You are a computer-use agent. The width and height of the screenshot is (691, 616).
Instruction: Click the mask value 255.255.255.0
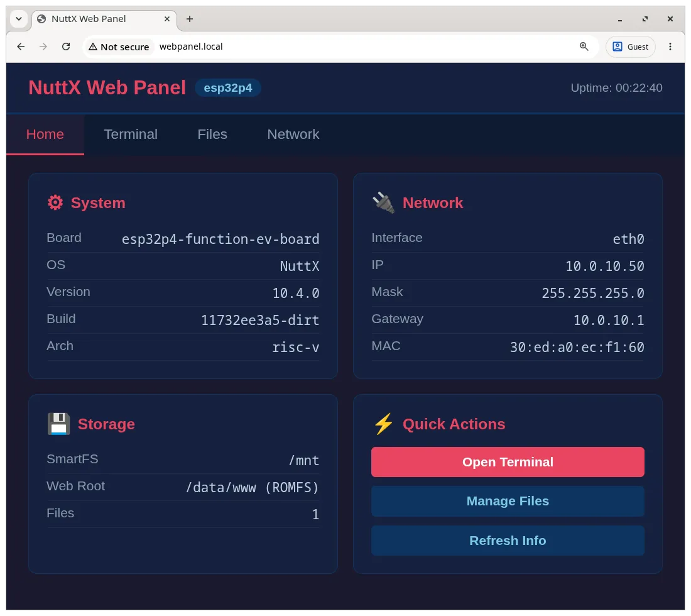tap(593, 293)
